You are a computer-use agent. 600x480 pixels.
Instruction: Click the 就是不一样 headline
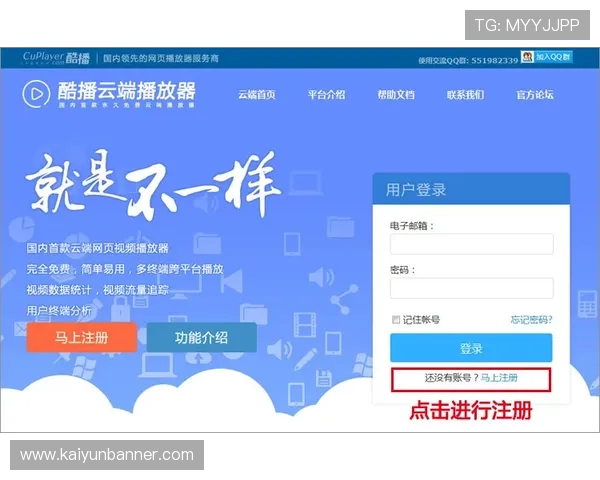point(153,186)
